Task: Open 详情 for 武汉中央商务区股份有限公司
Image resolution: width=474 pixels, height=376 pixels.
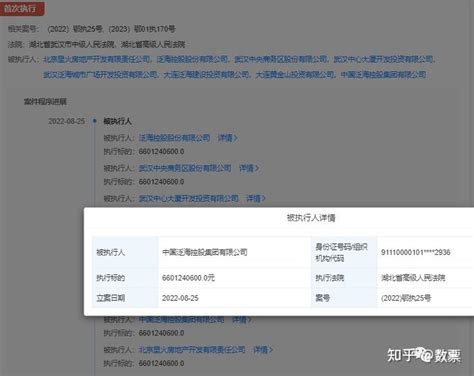Action: [x=249, y=168]
